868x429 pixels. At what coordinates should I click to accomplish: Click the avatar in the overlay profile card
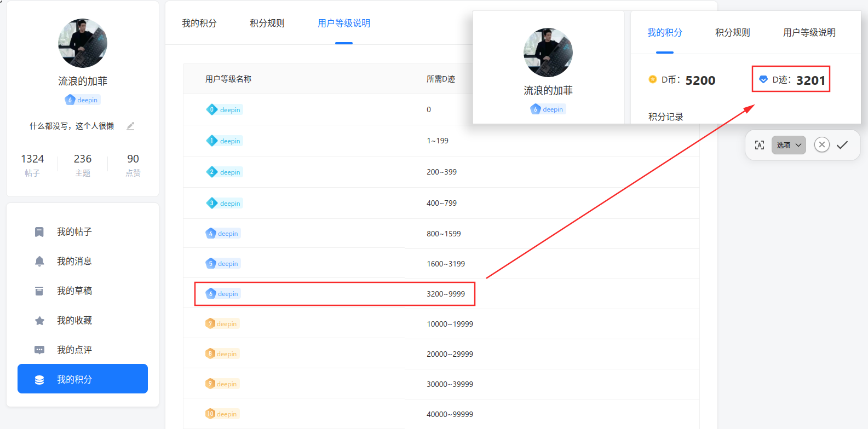pos(548,53)
